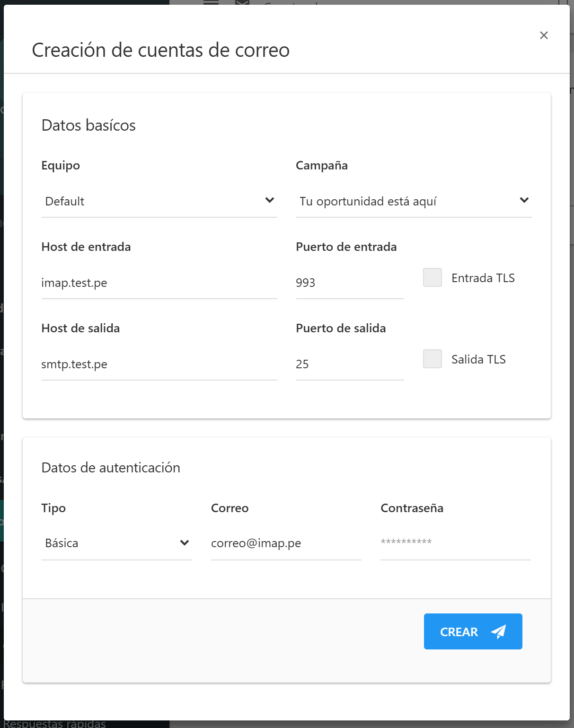This screenshot has height=728, width=574.
Task: Click the paper plane icon on CREAR button
Action: point(498,631)
